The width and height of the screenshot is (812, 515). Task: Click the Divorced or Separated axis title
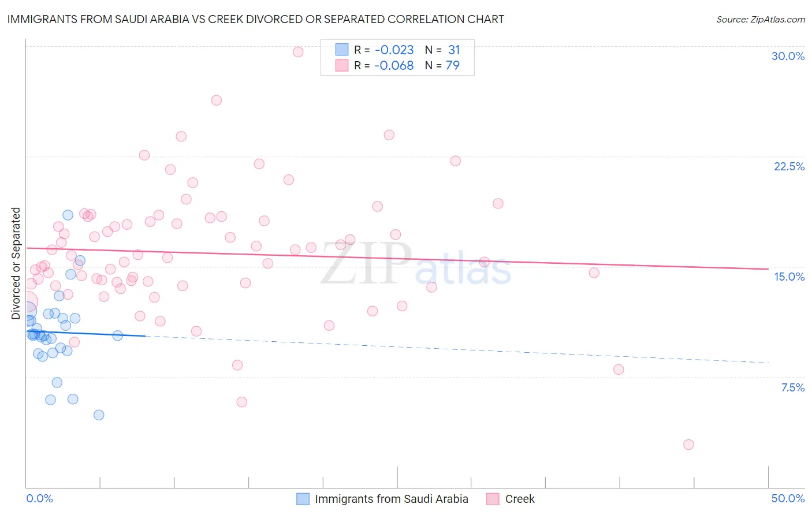(16, 263)
